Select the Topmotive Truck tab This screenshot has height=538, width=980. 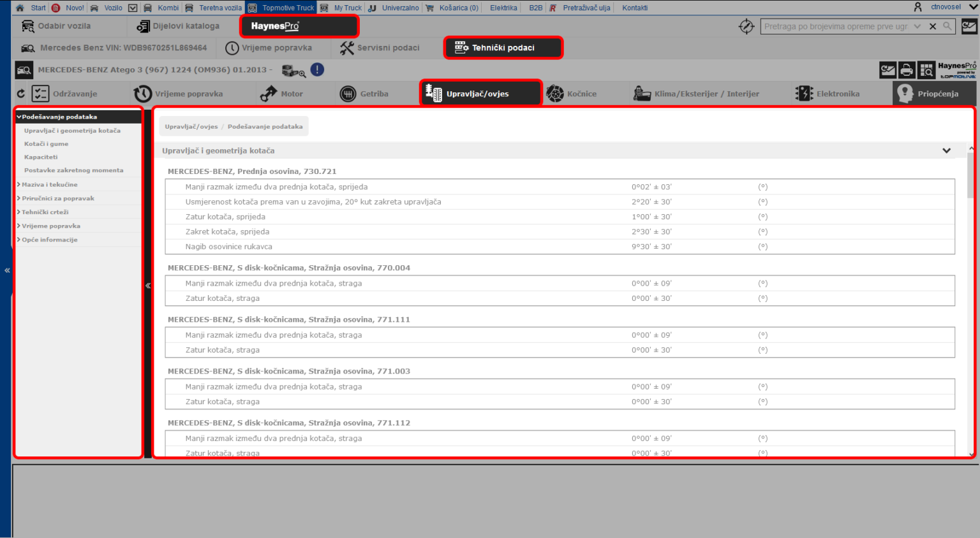point(281,8)
